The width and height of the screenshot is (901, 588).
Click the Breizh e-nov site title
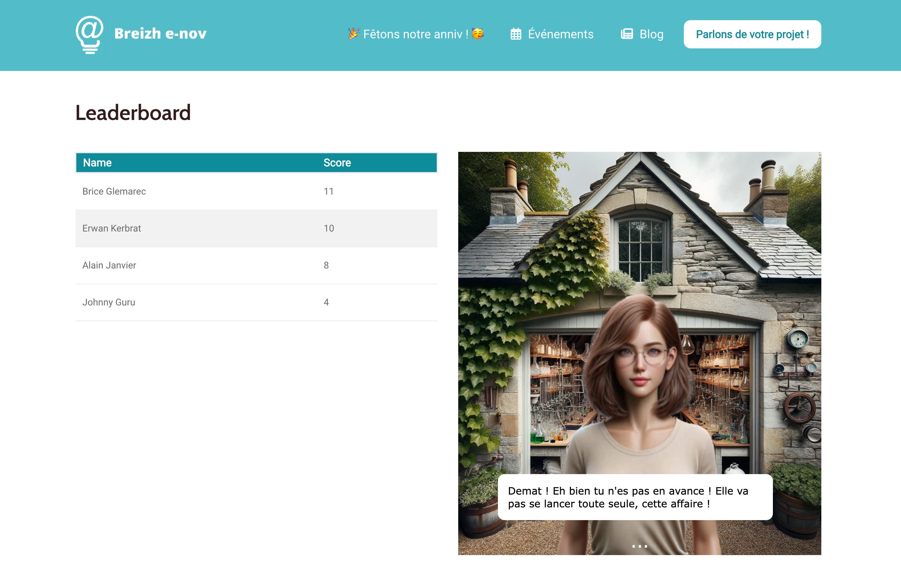[x=160, y=34]
